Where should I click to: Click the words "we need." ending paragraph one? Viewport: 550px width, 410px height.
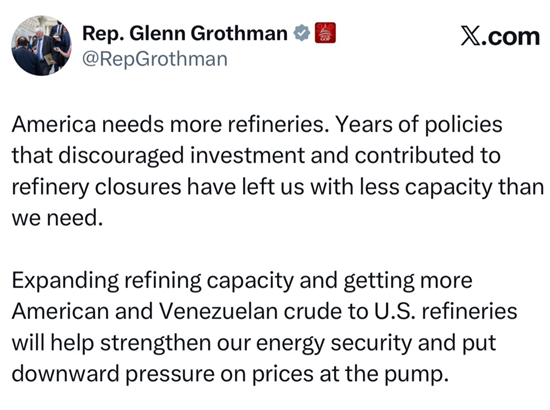(58, 218)
